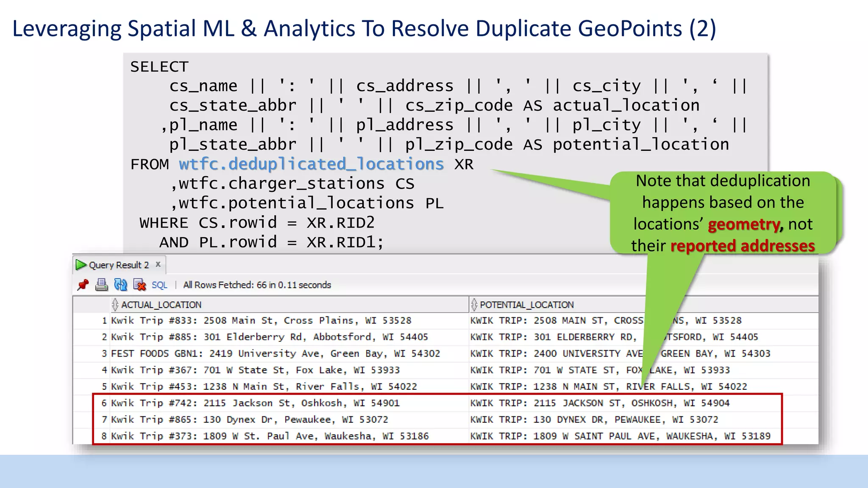Click the pin (freeze view) icon in results toolbar
Screen dimensions: 868x488
click(83, 285)
